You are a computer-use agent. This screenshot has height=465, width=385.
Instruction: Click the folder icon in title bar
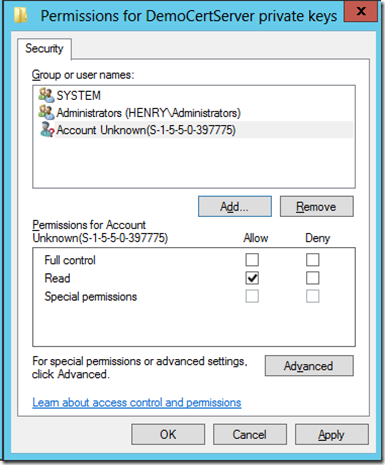[21, 15]
